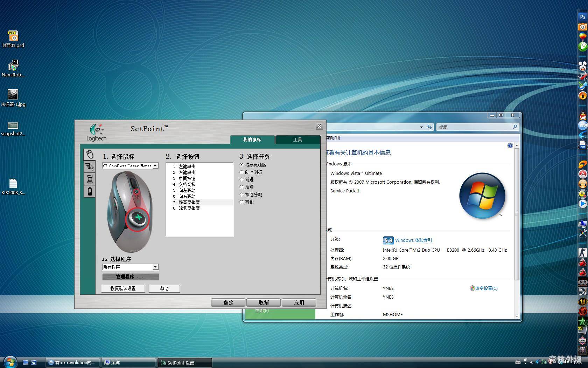Screen dimensions: 588x368
Task: Open the help icon in System window
Action: pos(510,145)
